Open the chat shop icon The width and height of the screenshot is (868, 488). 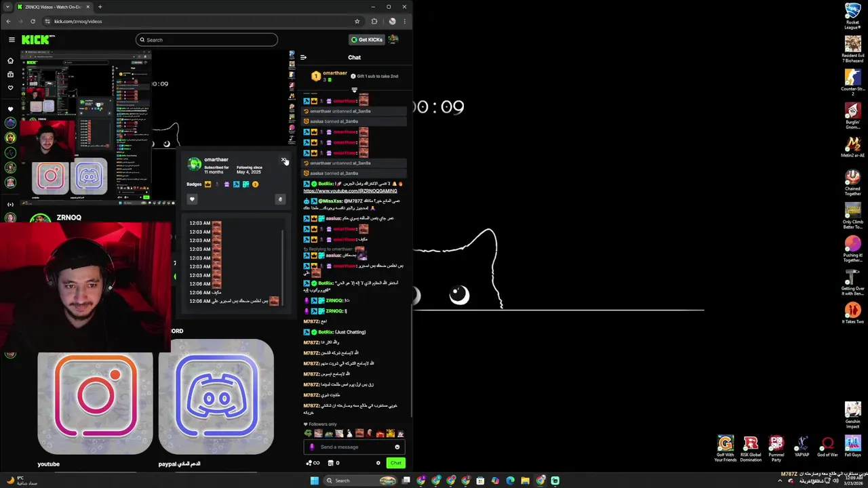pos(330,463)
